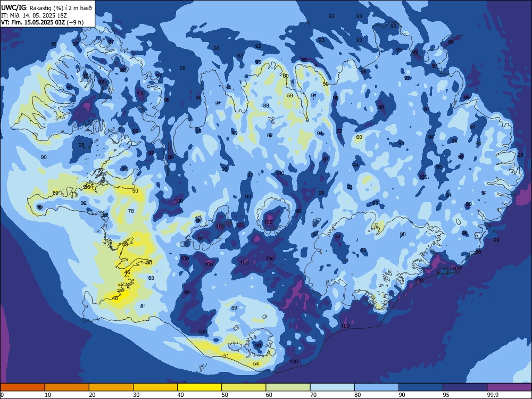Click the light blue 80–90 legend swatch
The height and width of the screenshot is (399, 532).
click(377, 387)
